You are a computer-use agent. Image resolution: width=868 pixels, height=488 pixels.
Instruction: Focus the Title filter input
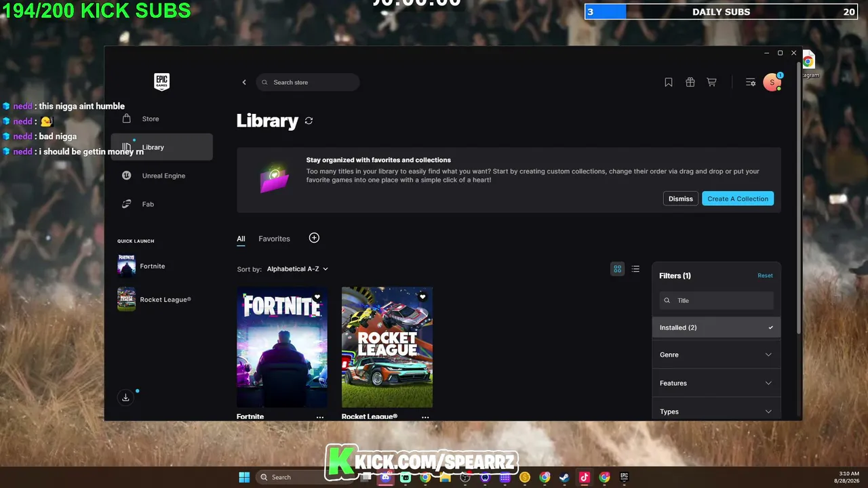(716, 300)
